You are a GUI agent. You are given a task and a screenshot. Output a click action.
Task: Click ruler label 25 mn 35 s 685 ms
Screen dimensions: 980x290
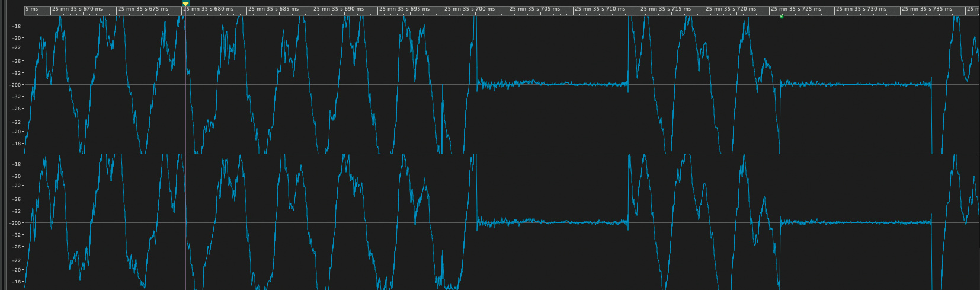pos(274,9)
